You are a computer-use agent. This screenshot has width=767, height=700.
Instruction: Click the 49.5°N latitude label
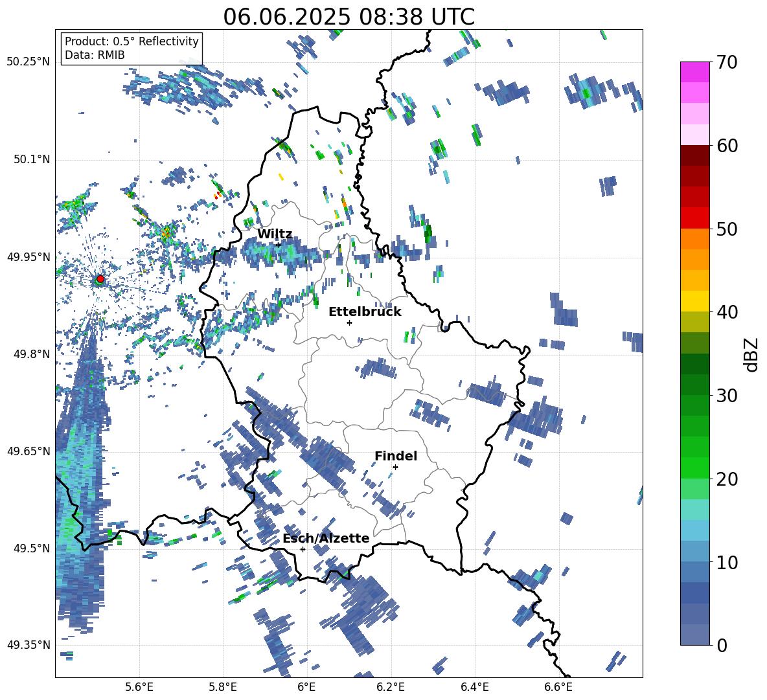tap(31, 548)
